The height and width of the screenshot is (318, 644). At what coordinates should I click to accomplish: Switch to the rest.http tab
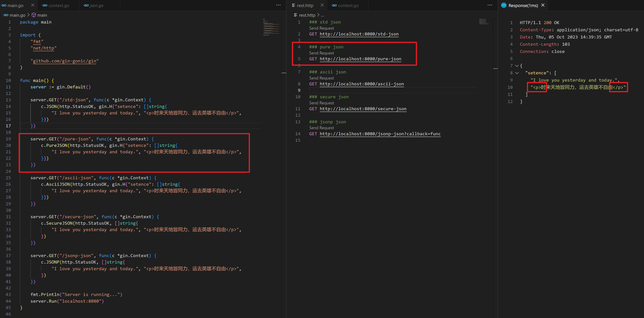pyautogui.click(x=305, y=5)
